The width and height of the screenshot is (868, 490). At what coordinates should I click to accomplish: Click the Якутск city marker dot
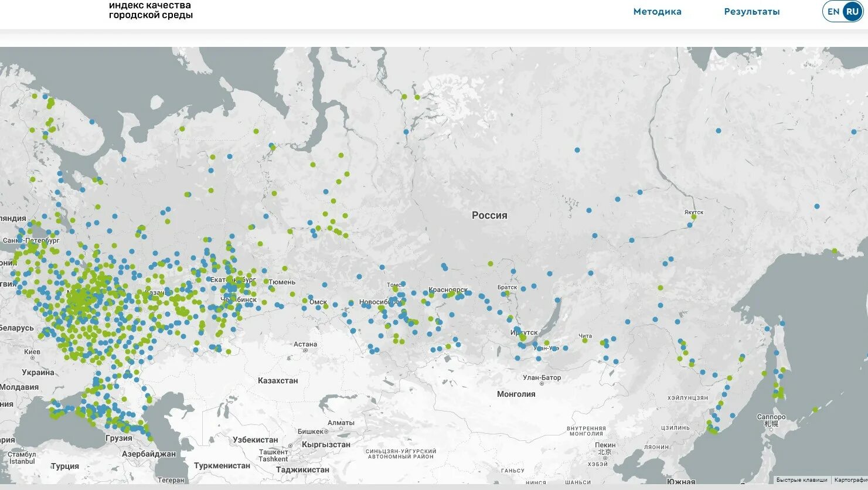click(694, 217)
